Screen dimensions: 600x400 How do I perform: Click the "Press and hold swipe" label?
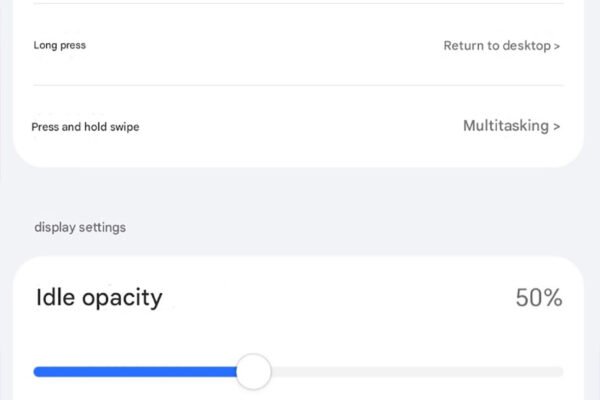(85, 128)
